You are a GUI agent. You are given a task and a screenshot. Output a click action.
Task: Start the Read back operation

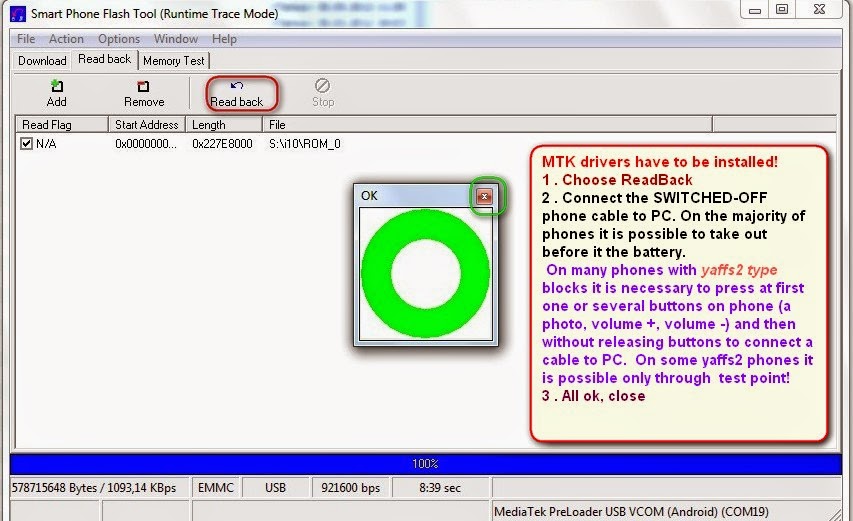coord(237,93)
